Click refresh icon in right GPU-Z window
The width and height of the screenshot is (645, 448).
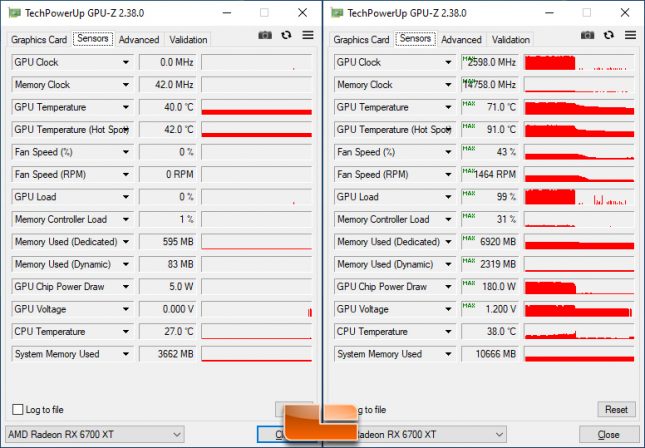[609, 35]
